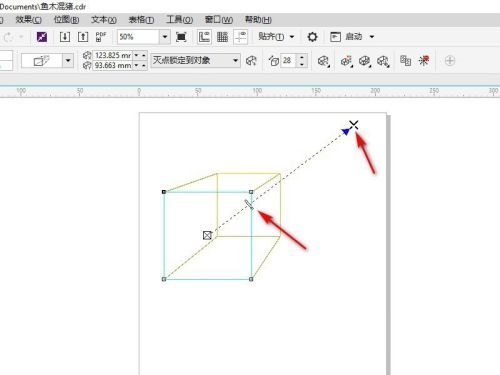
Task: Toggle the show grid icon
Action: click(x=222, y=37)
